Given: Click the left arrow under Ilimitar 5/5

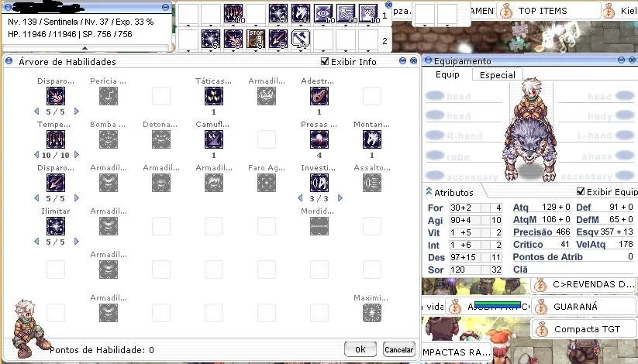Looking at the screenshot, I should pos(36,242).
